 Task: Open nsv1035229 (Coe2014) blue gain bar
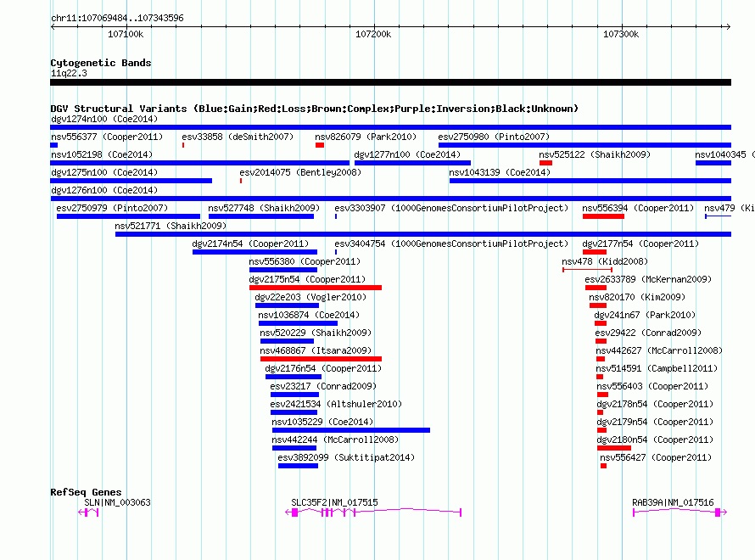click(351, 430)
